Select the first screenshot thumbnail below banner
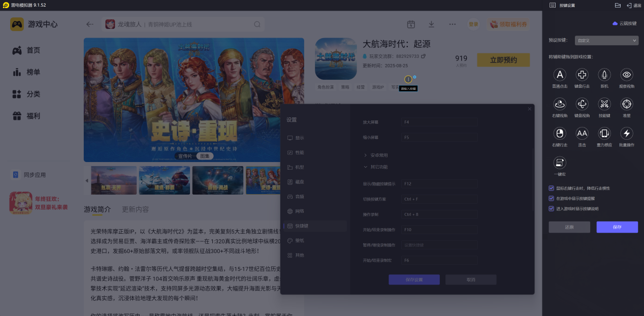Viewport: 644px width, 316px height. [x=114, y=180]
